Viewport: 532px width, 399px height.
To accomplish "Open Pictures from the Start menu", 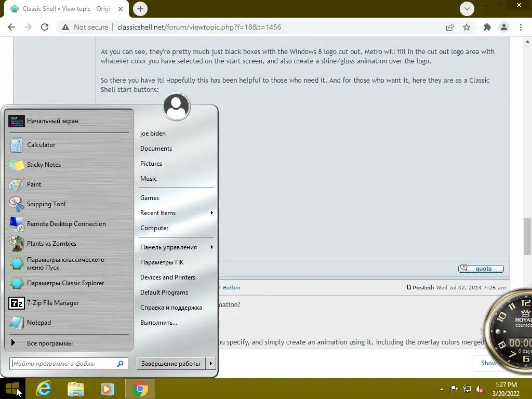I will (151, 164).
